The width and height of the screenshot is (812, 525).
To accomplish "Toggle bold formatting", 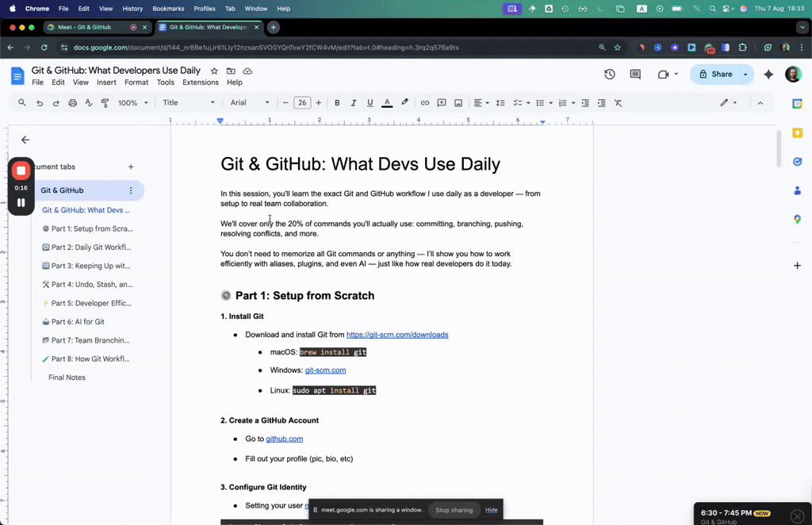I will tap(336, 102).
